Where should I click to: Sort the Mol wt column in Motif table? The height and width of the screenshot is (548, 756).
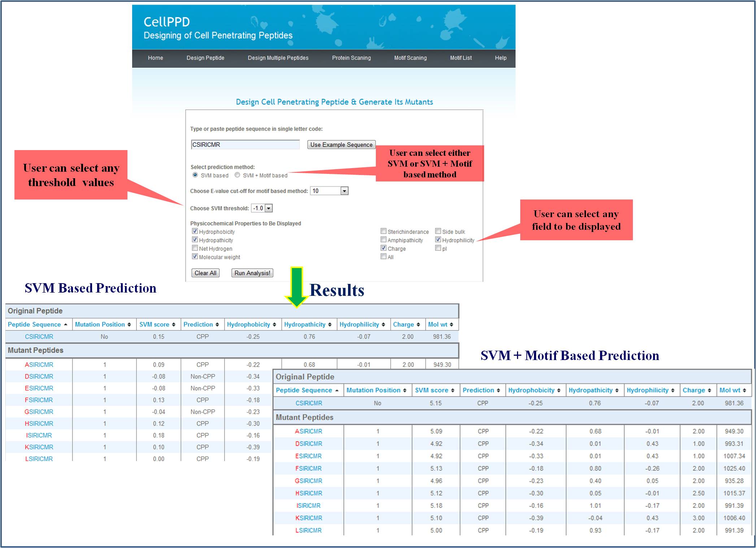pos(744,390)
